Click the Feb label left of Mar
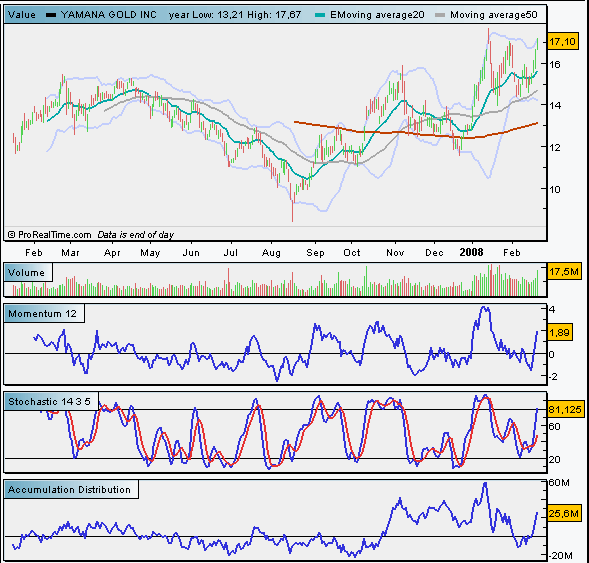The height and width of the screenshot is (563, 589). (34, 253)
